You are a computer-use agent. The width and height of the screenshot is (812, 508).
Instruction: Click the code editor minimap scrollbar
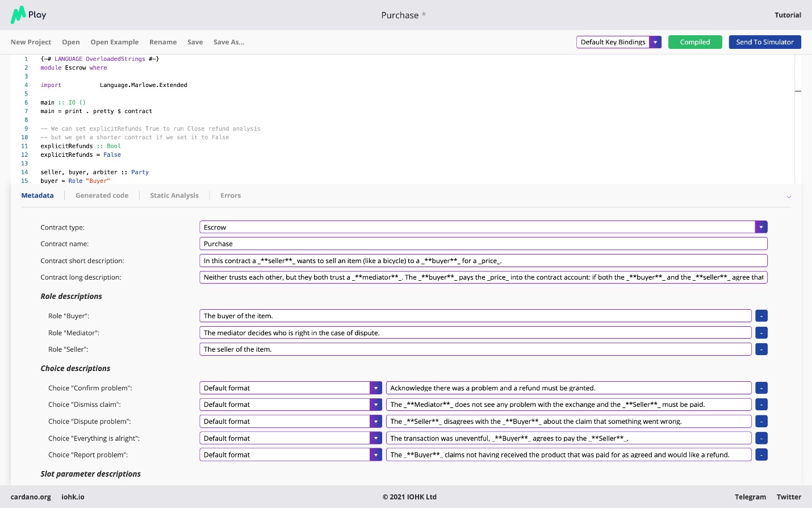pyautogui.click(x=798, y=119)
